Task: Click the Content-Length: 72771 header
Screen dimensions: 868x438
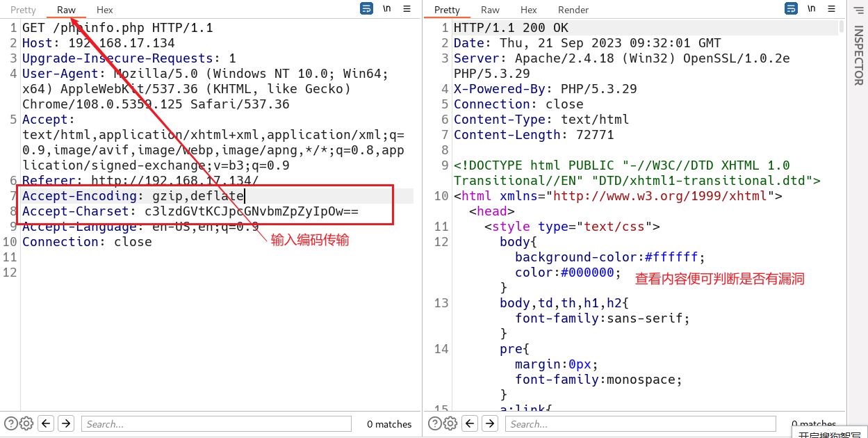Action: [x=534, y=135]
